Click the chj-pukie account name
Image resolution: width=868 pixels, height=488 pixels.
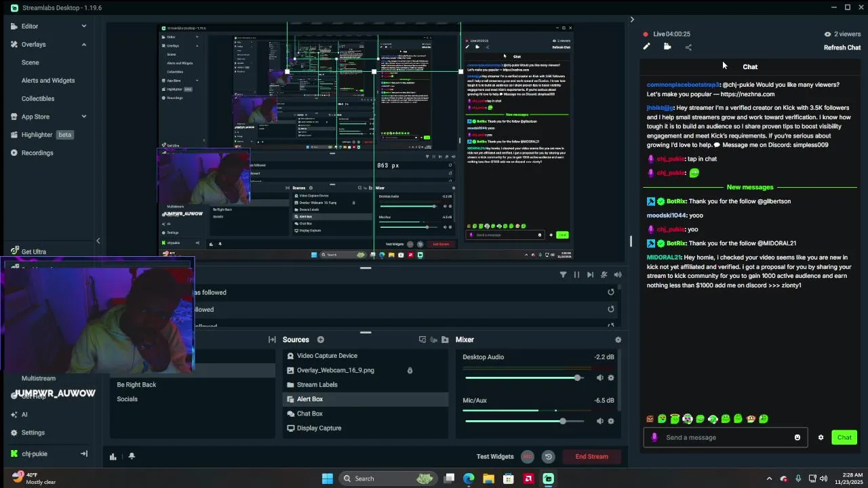click(x=35, y=453)
